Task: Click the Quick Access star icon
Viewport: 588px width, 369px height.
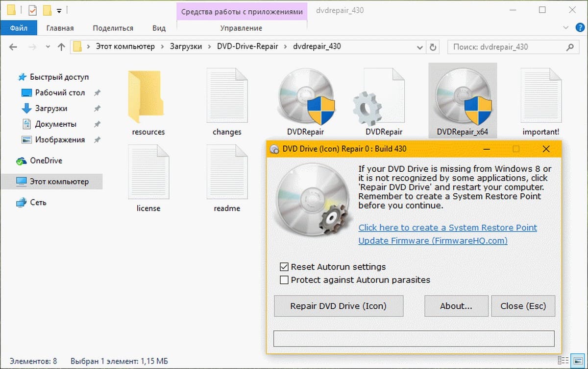Action: [x=22, y=77]
